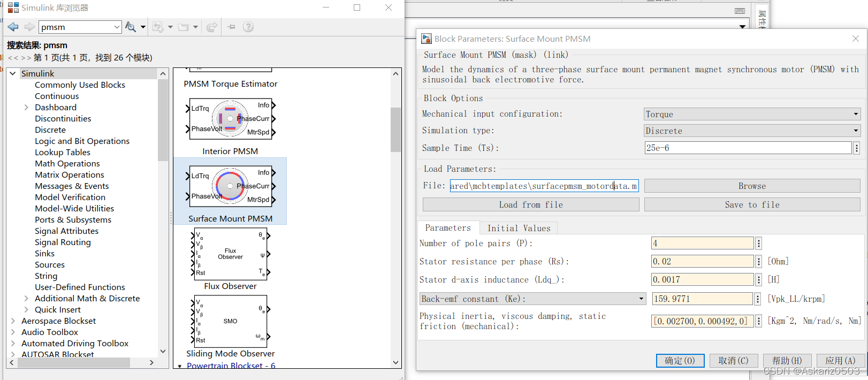Click Load from file button
Viewport: 868px width, 380px height.
[531, 204]
